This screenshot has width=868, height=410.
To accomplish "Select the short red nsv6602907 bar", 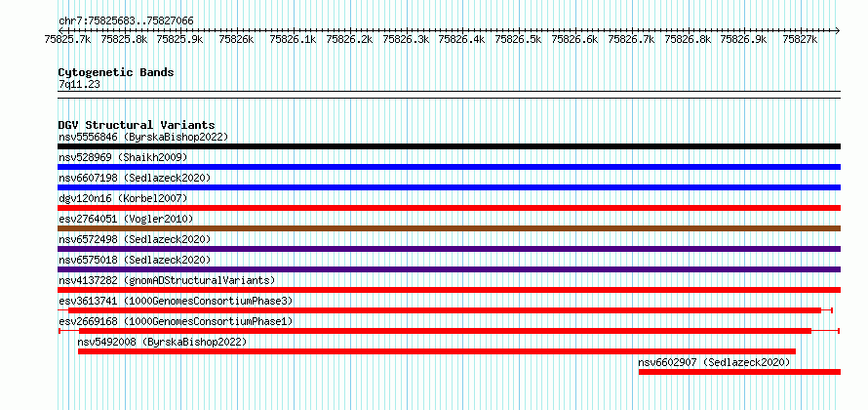I will pos(739,372).
